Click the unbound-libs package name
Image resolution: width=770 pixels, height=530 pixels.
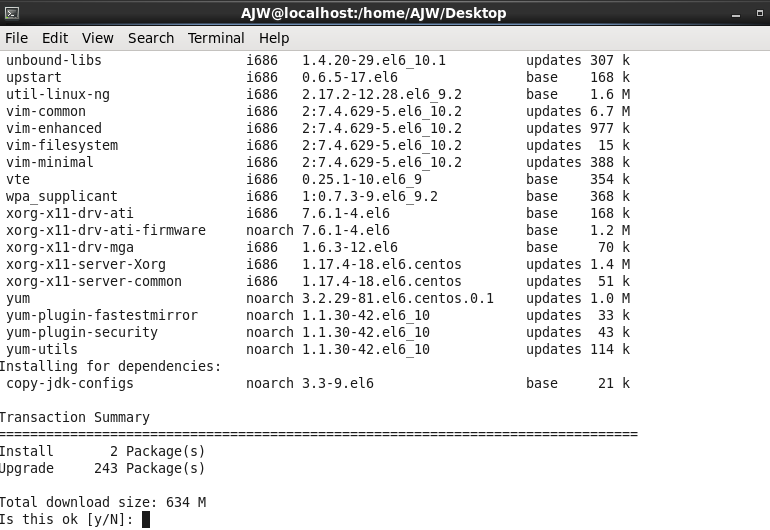[54, 60]
